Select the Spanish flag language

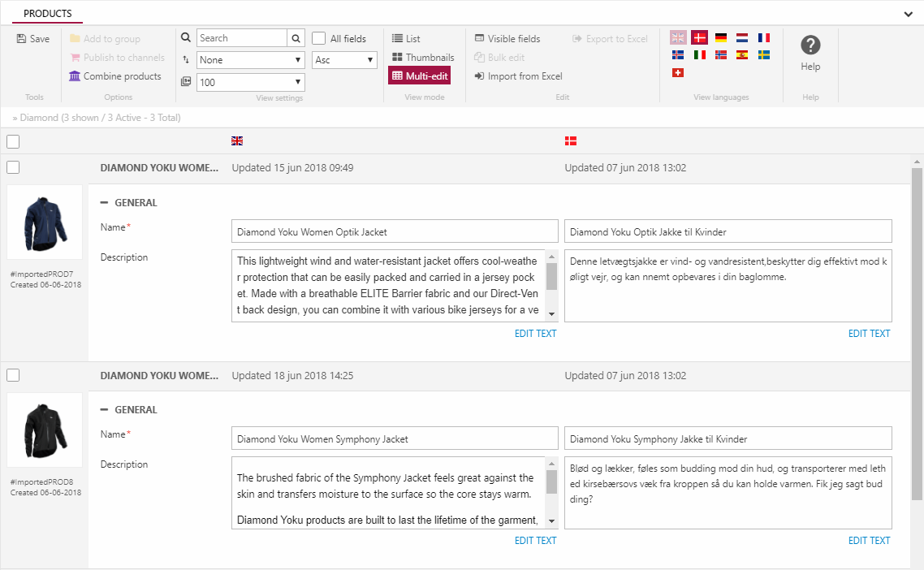[x=741, y=55]
